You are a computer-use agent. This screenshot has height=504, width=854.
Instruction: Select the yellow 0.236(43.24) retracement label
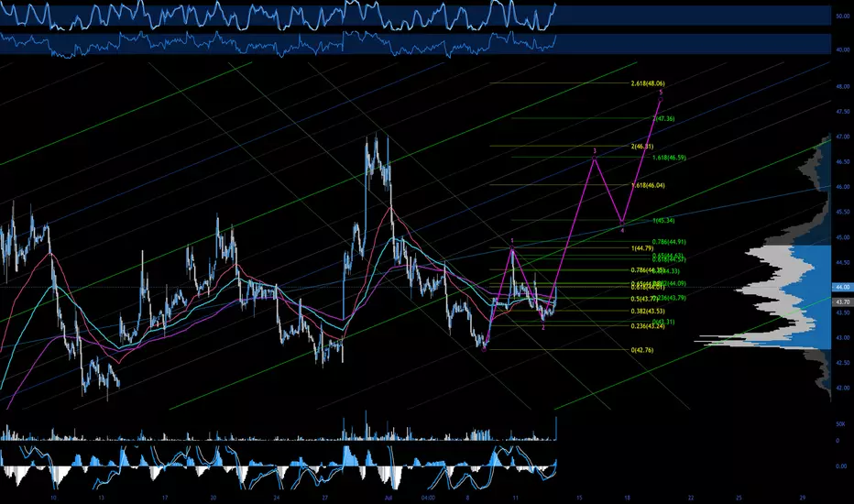point(648,326)
